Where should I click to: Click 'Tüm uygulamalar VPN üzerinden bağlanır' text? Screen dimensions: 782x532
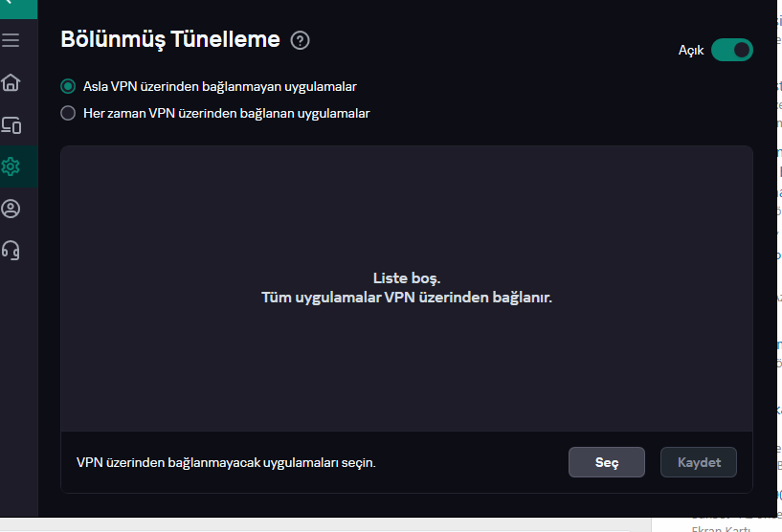click(407, 298)
